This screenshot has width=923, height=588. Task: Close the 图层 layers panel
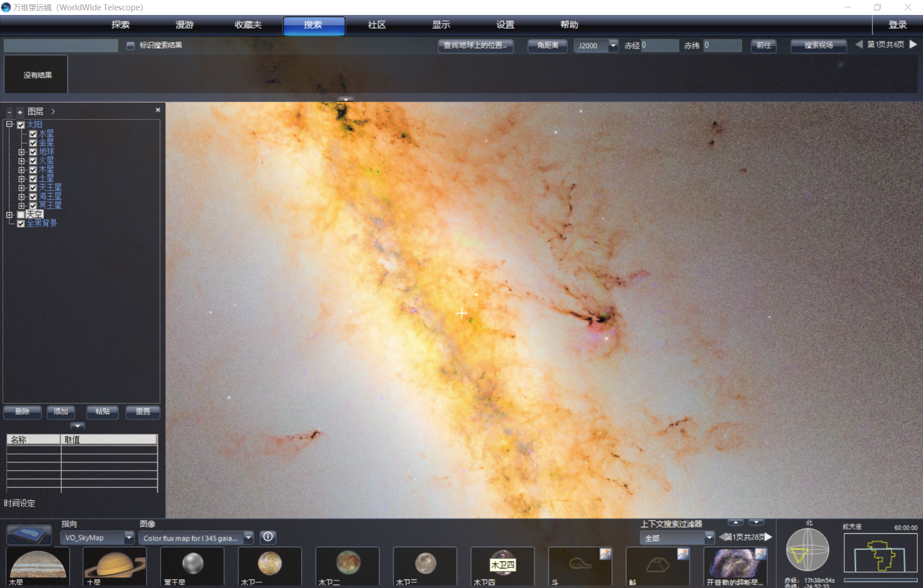(x=158, y=110)
